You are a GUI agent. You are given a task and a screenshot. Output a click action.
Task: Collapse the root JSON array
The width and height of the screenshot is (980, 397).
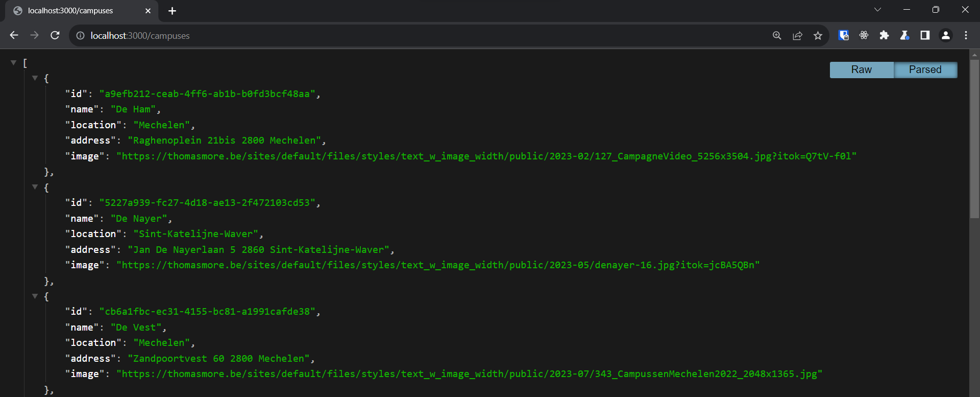pyautogui.click(x=14, y=63)
